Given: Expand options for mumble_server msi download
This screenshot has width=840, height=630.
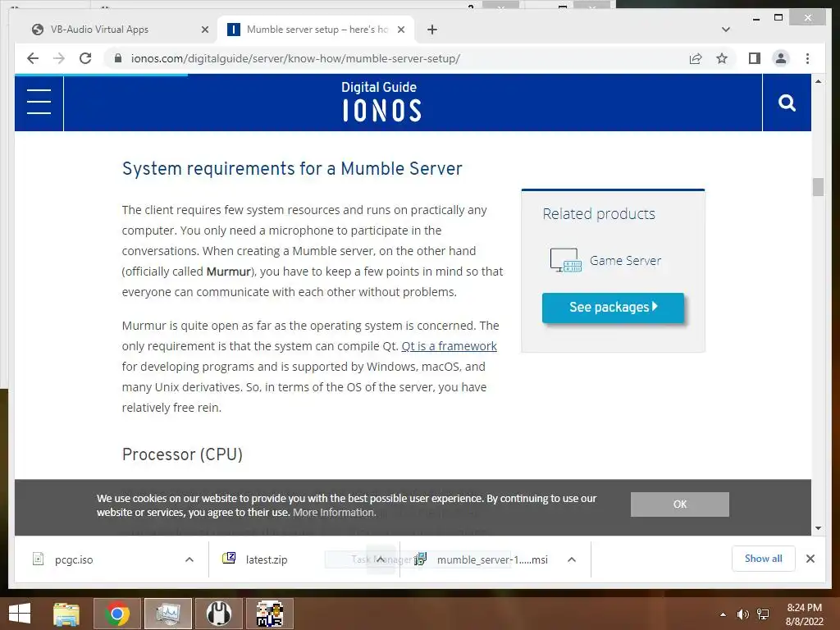Looking at the screenshot, I should coord(572,559).
